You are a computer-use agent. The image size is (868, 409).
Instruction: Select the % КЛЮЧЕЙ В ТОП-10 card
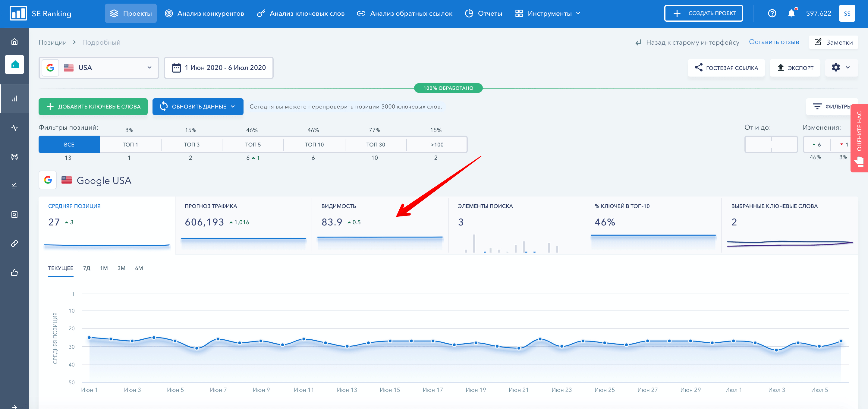tap(653, 225)
